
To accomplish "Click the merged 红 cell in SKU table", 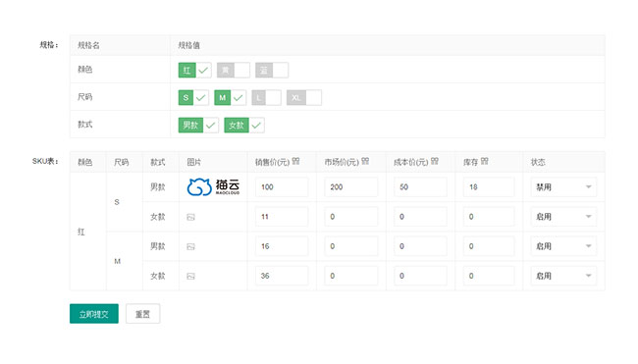I will click(x=88, y=232).
